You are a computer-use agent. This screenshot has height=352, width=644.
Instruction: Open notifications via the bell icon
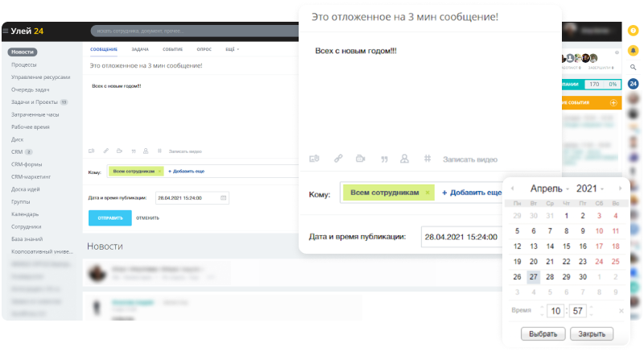click(x=634, y=50)
